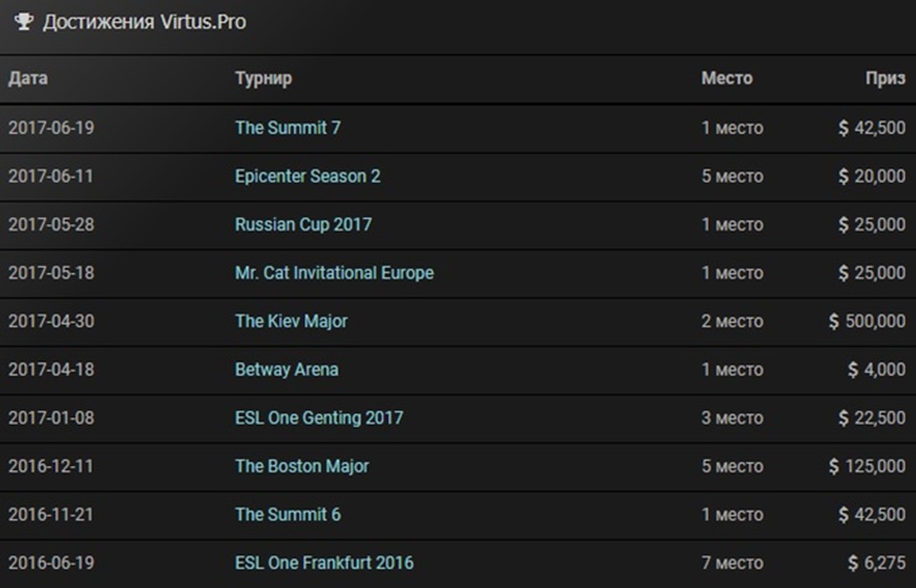The height and width of the screenshot is (588, 916).
Task: Click the Место column header
Action: point(726,79)
